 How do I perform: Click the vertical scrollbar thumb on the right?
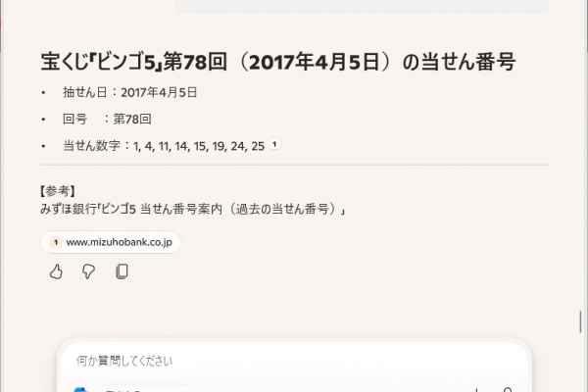(x=580, y=321)
